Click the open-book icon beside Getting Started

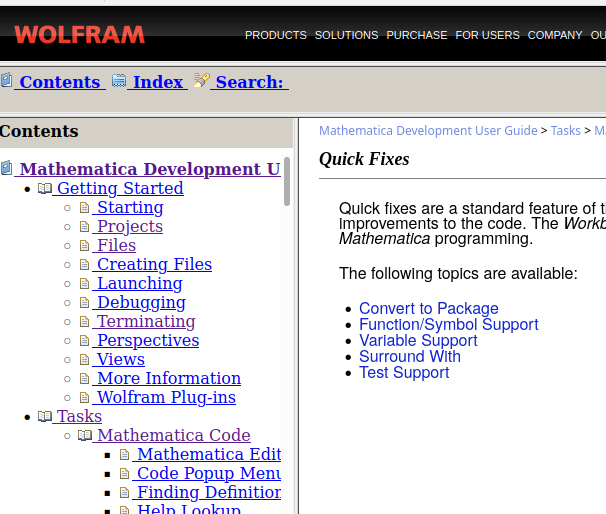coord(45,188)
